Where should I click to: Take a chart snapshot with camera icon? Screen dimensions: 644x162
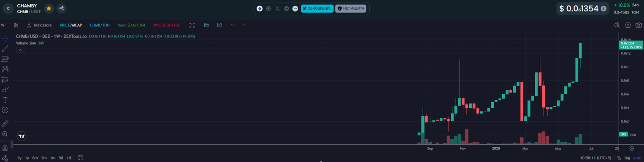pos(639,25)
